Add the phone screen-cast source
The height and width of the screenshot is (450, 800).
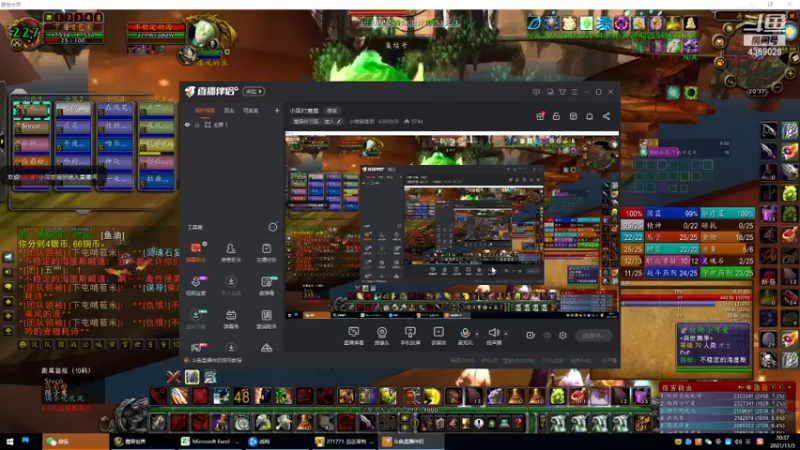click(410, 336)
